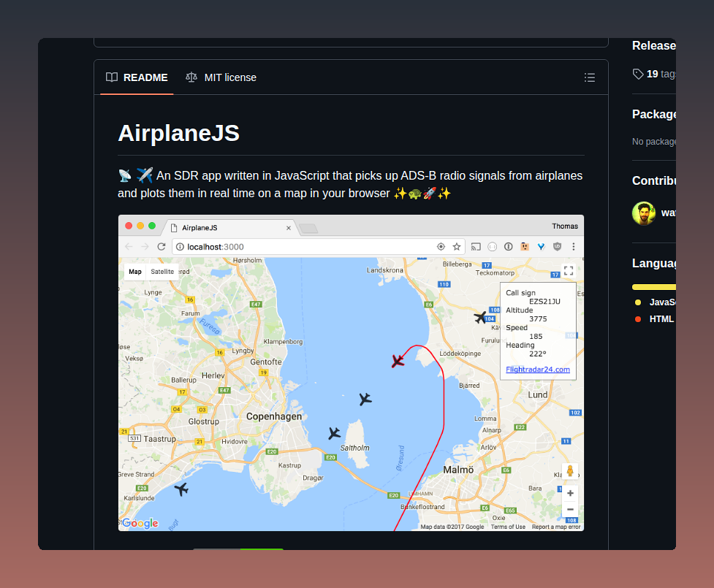The height and width of the screenshot is (588, 714).
Task: Click the airplane marker near Karlslunde
Action: pyautogui.click(x=181, y=489)
